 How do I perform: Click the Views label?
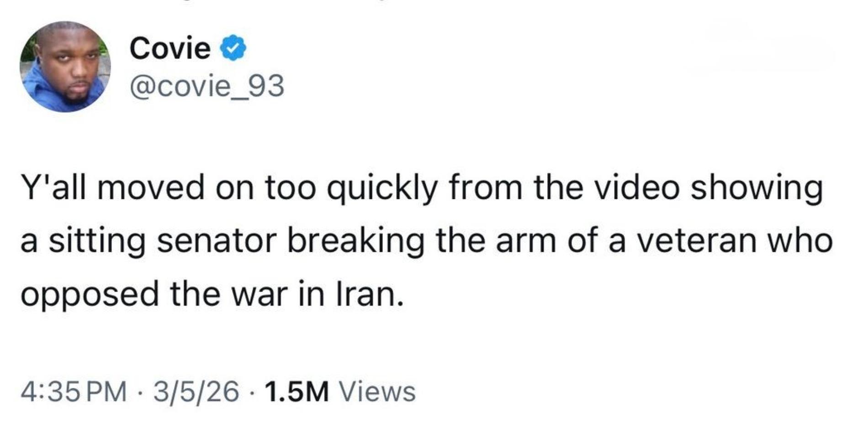[376, 392]
